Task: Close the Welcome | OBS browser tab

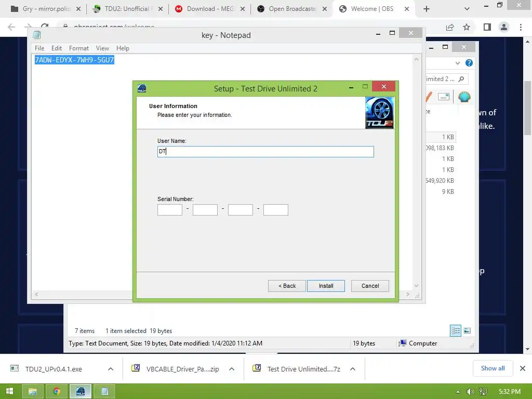Action: click(x=406, y=9)
